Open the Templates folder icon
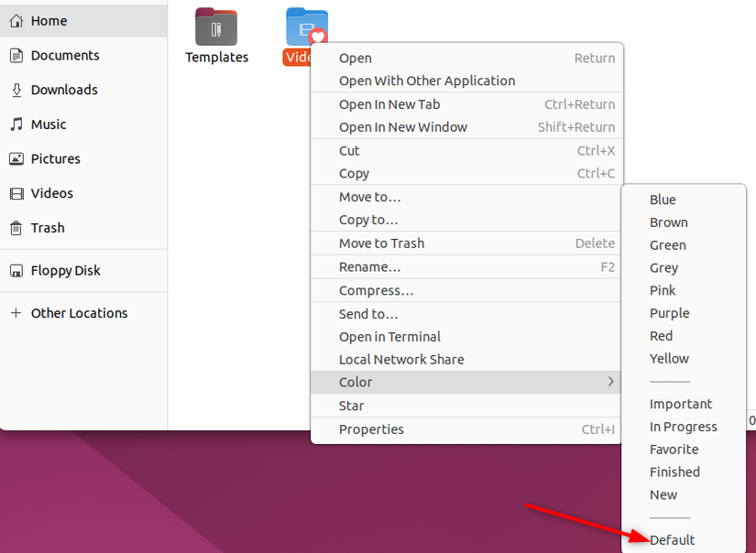Screen dimensions: 756x553 216,26
